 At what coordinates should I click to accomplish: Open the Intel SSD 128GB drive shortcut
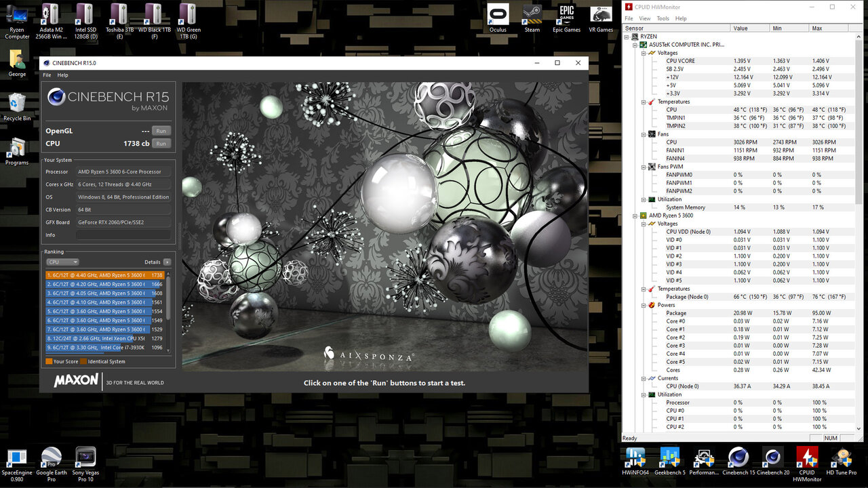(x=85, y=22)
